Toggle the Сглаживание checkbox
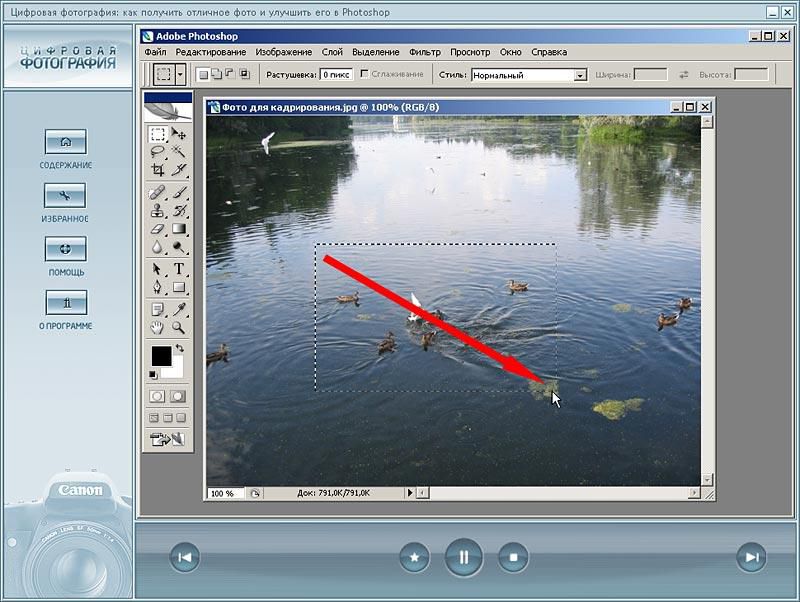The width and height of the screenshot is (800, 602). point(364,74)
